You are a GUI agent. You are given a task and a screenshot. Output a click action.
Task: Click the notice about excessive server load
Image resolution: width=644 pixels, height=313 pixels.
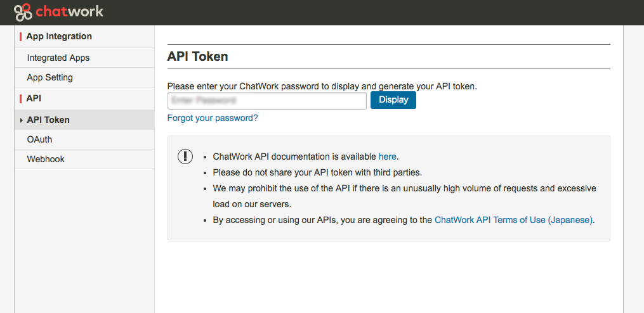pos(404,188)
